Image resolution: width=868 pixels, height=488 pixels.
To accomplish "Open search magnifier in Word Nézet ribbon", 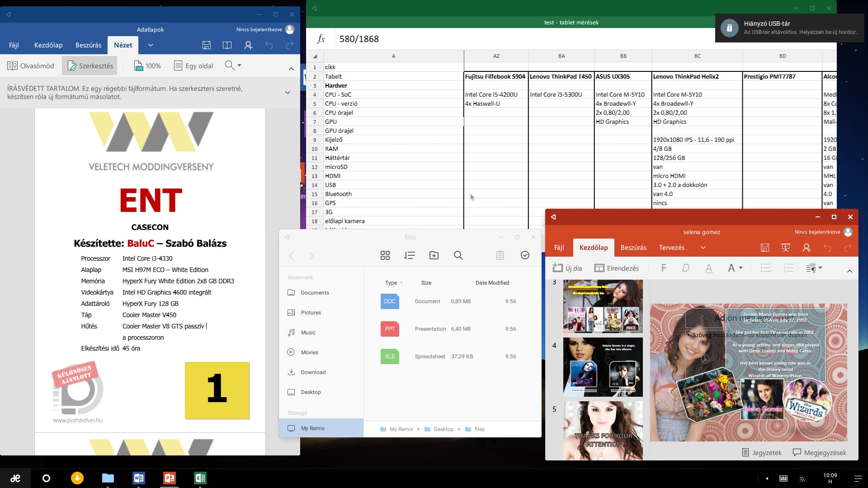I will [230, 66].
